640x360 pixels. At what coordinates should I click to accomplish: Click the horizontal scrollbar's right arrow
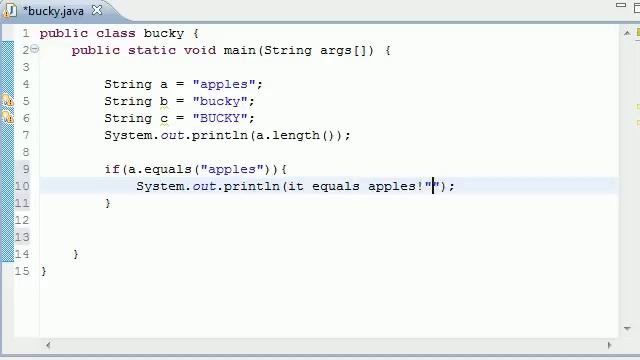tap(609, 345)
